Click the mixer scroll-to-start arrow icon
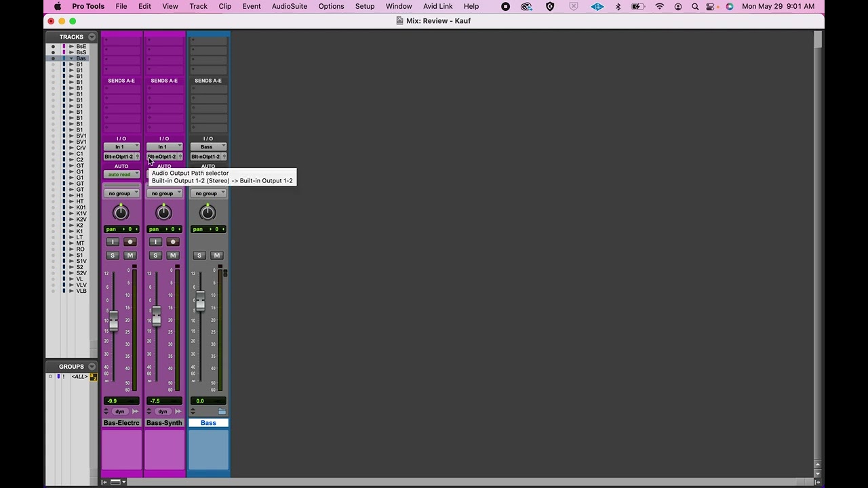Image resolution: width=868 pixels, height=488 pixels. tap(104, 482)
